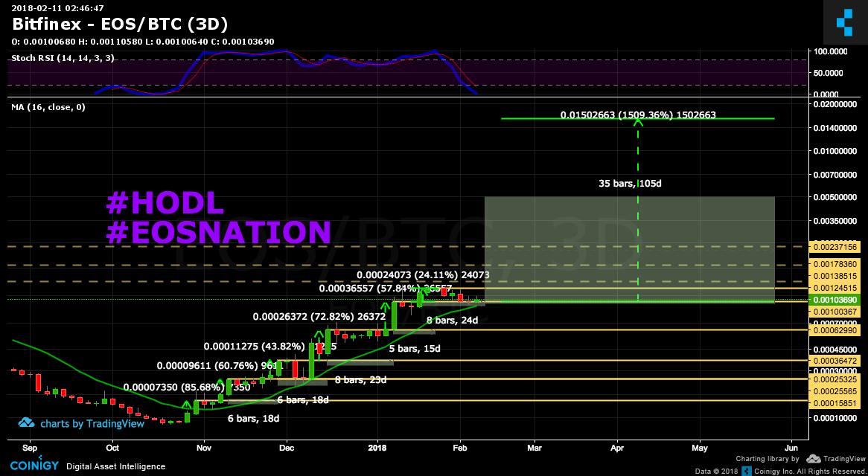Screen dimensions: 868x476
Task: Open the 'charts by TradingView' link
Action: tap(81, 423)
